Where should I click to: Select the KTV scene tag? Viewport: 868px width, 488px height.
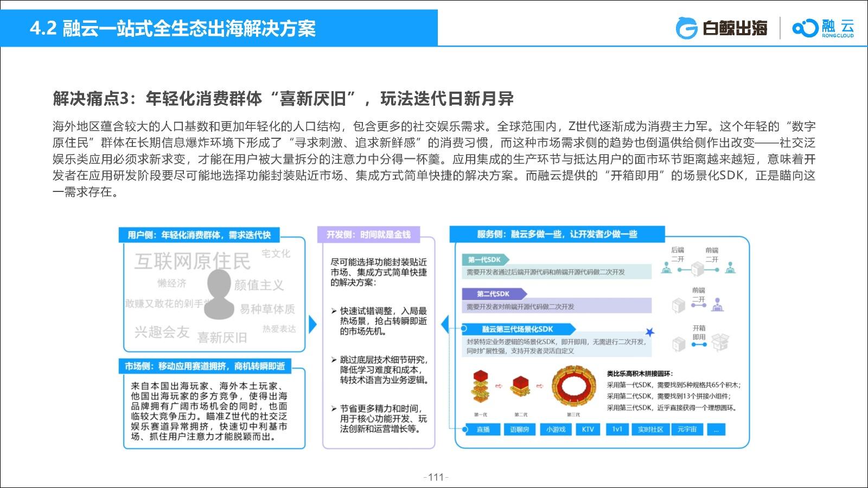tap(588, 429)
